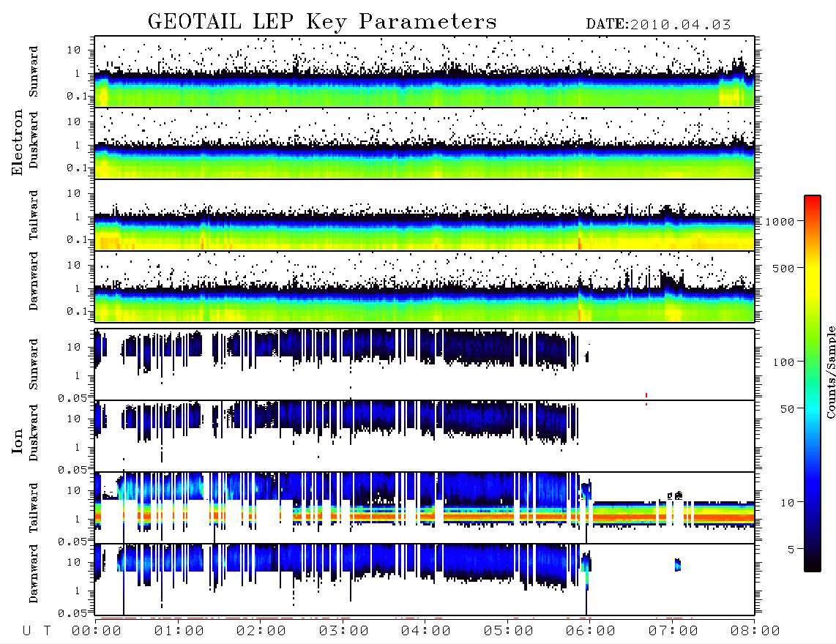The image size is (836, 644).
Task: Select the Electron 'Tailward' panel label
Action: tap(34, 215)
